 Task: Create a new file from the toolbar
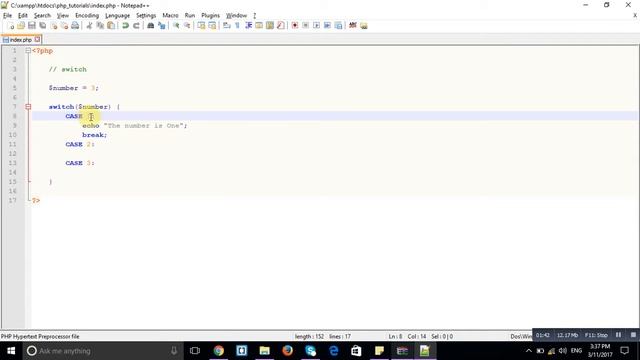pos(11,26)
